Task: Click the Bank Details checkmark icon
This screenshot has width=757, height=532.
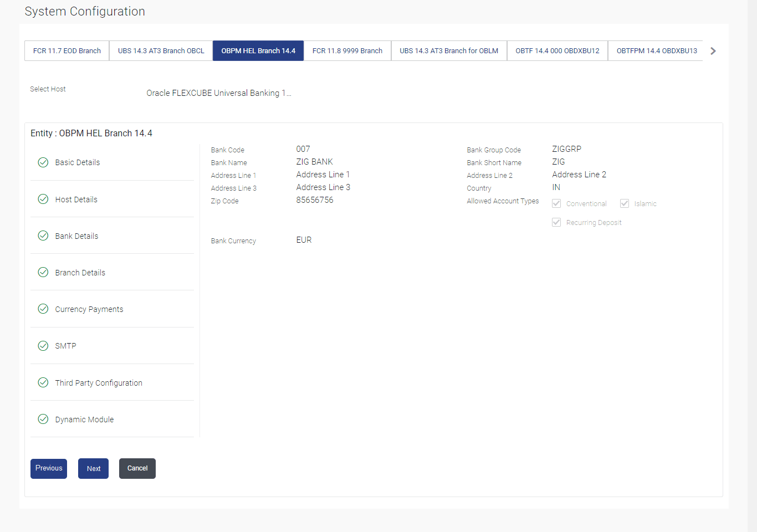Action: 43,236
